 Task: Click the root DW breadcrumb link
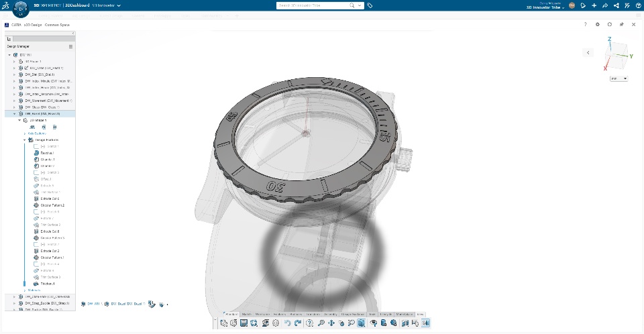tap(95, 304)
